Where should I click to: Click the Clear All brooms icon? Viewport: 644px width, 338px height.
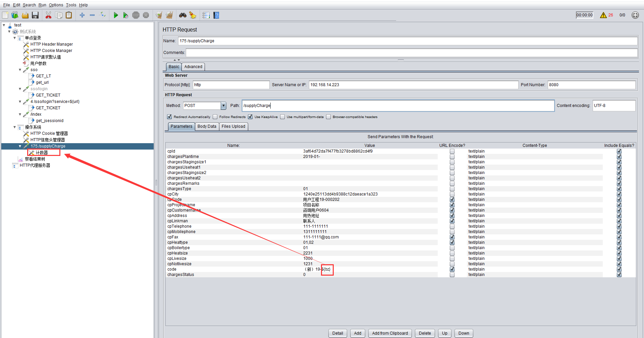tap(169, 15)
